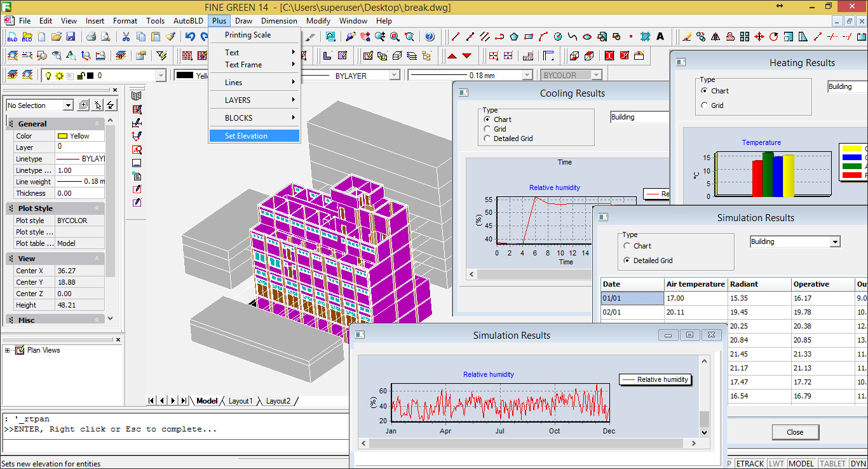Click the open book icon in vertical toolbar
The image size is (868, 469).
click(x=137, y=96)
